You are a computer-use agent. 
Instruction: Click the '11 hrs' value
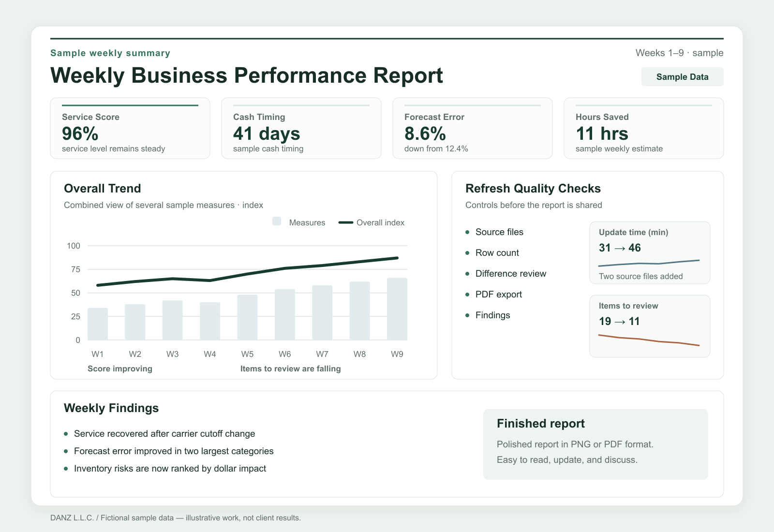pos(602,133)
